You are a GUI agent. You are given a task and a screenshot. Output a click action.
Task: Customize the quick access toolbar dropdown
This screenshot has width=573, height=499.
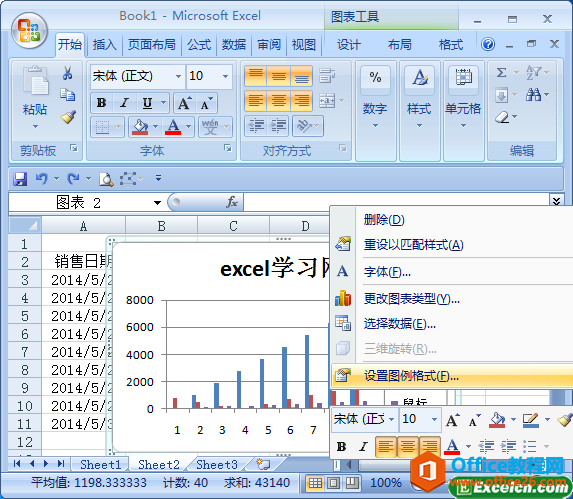point(158,178)
